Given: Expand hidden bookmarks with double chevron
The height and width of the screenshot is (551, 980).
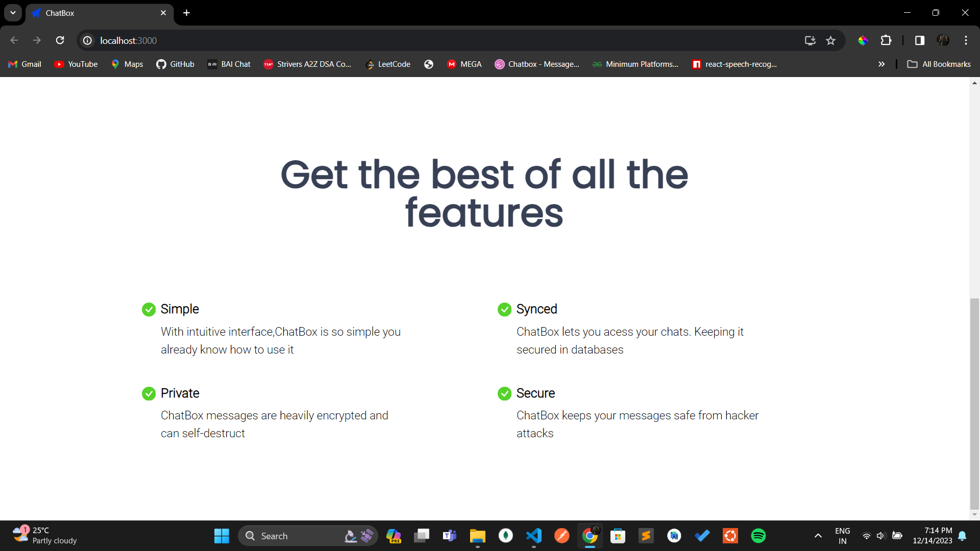Looking at the screenshot, I should click(x=881, y=64).
